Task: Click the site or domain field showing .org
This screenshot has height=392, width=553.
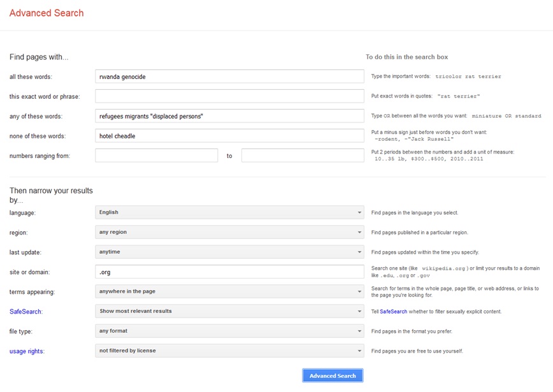Action: pyautogui.click(x=229, y=272)
